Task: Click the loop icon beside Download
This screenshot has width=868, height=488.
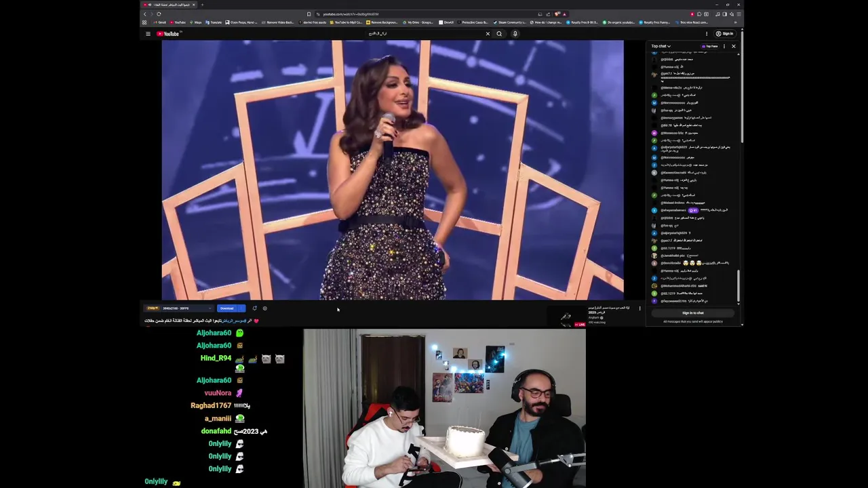Action: 254,308
